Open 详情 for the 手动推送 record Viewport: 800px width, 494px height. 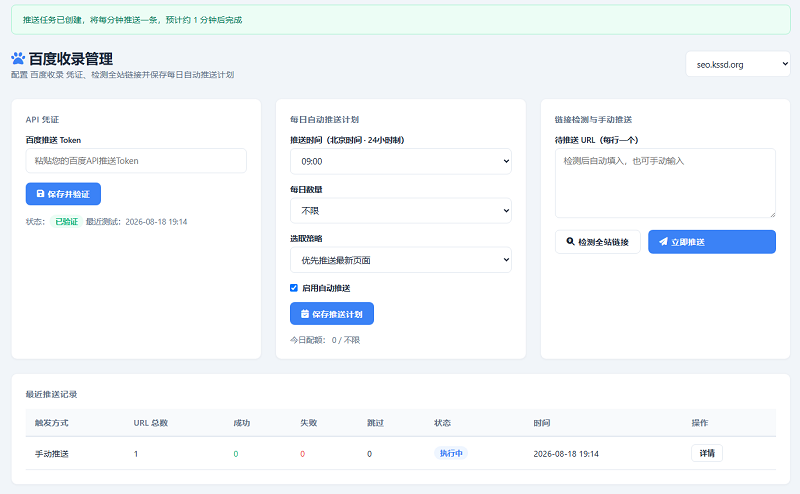707,453
